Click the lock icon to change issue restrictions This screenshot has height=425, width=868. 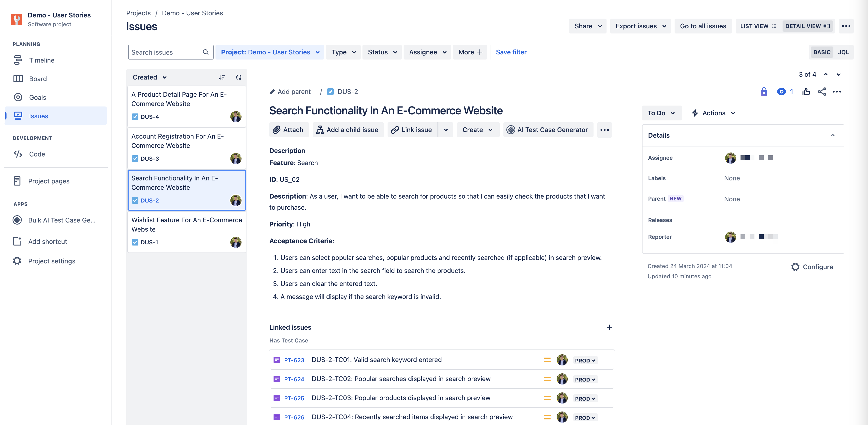764,91
